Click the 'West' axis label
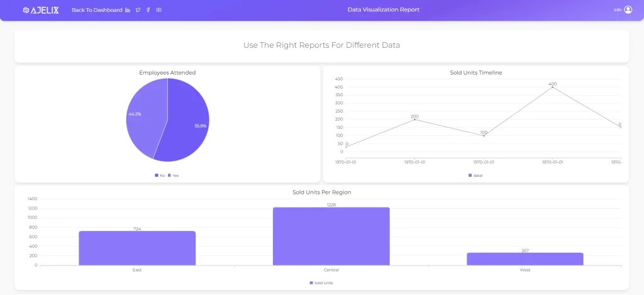The image size is (644, 295). pyautogui.click(x=525, y=270)
